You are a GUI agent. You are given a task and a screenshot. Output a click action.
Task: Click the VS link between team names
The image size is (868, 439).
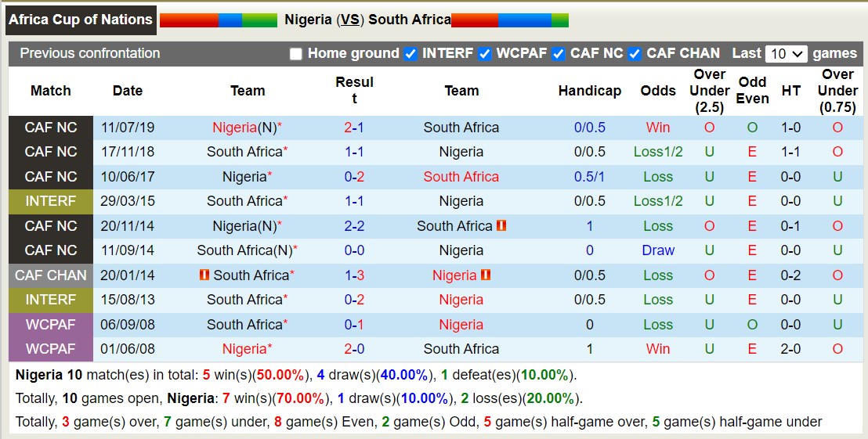[x=350, y=20]
